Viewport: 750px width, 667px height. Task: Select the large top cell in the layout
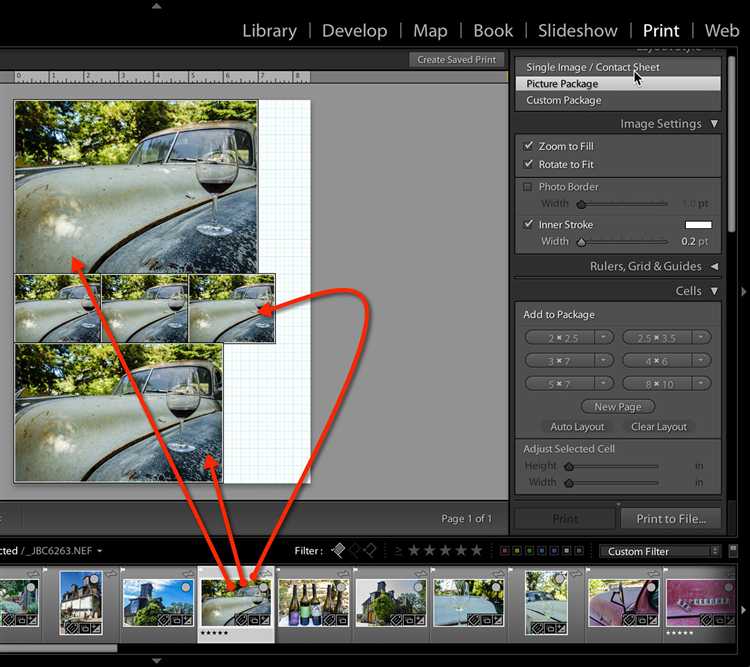136,187
